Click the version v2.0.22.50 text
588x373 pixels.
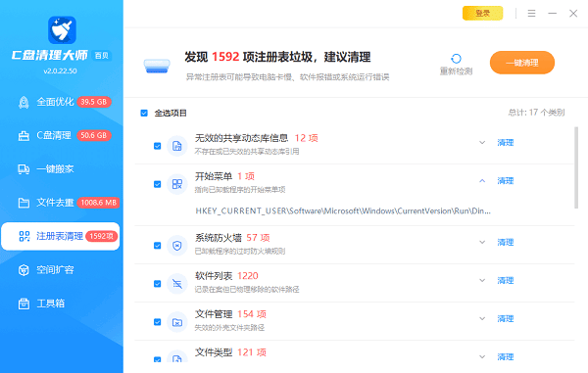(x=60, y=71)
